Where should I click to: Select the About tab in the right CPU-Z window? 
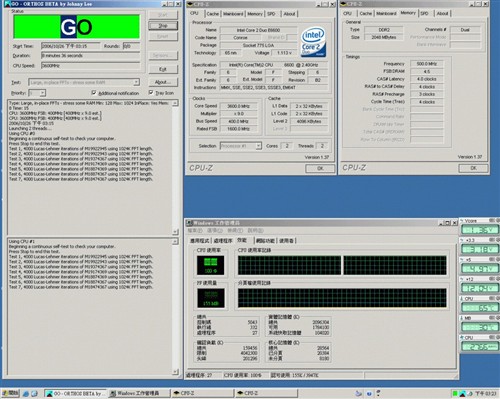click(442, 14)
